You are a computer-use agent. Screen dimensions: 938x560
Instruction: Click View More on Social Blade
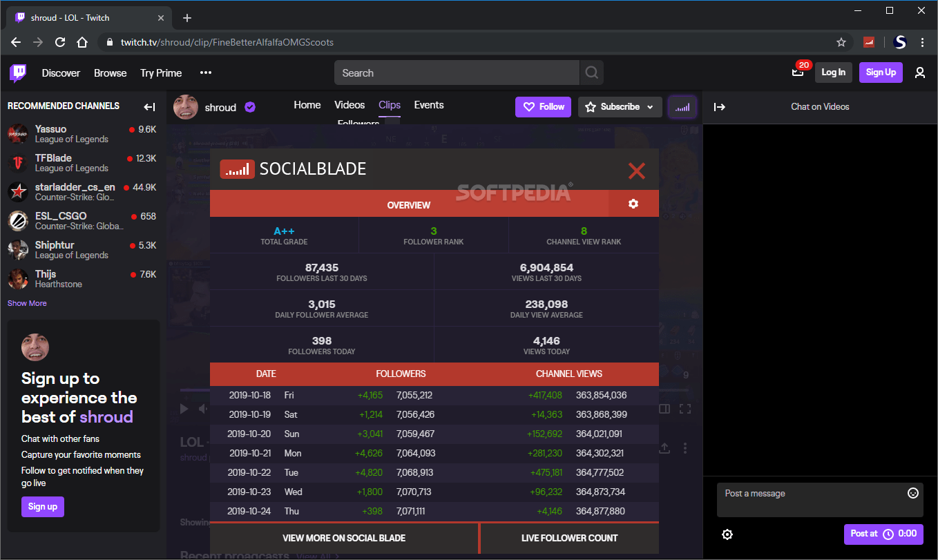click(344, 538)
